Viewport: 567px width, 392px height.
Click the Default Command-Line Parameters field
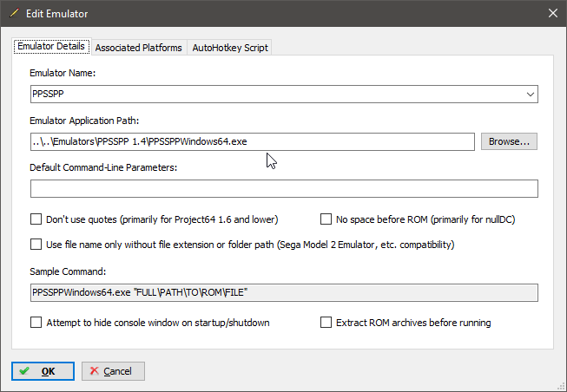point(284,188)
